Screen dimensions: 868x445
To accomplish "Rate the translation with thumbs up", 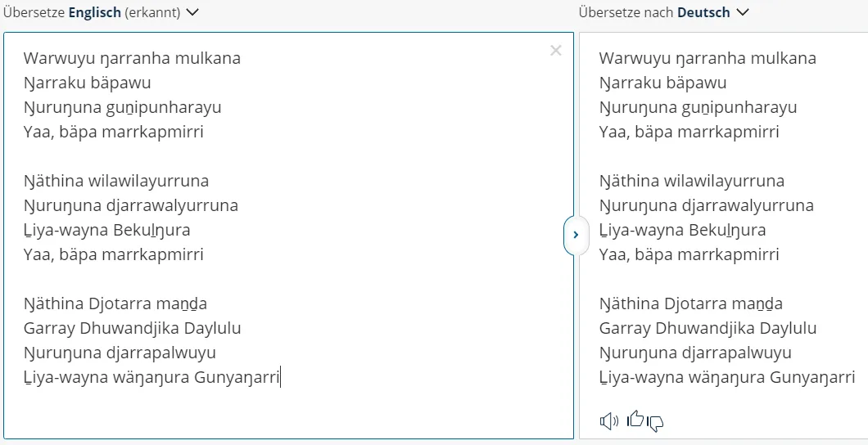I will pyautogui.click(x=635, y=419).
